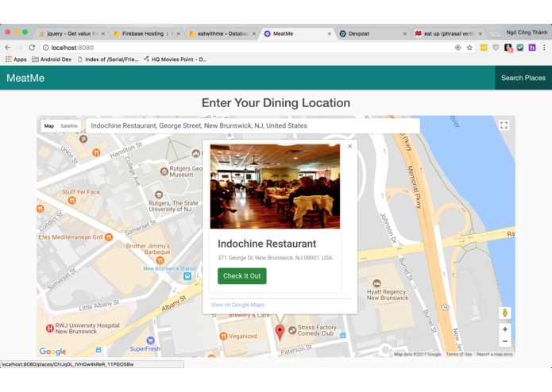Switch to the jquery - Get value tab
Screen dimensions: 552x392
(x=71, y=34)
